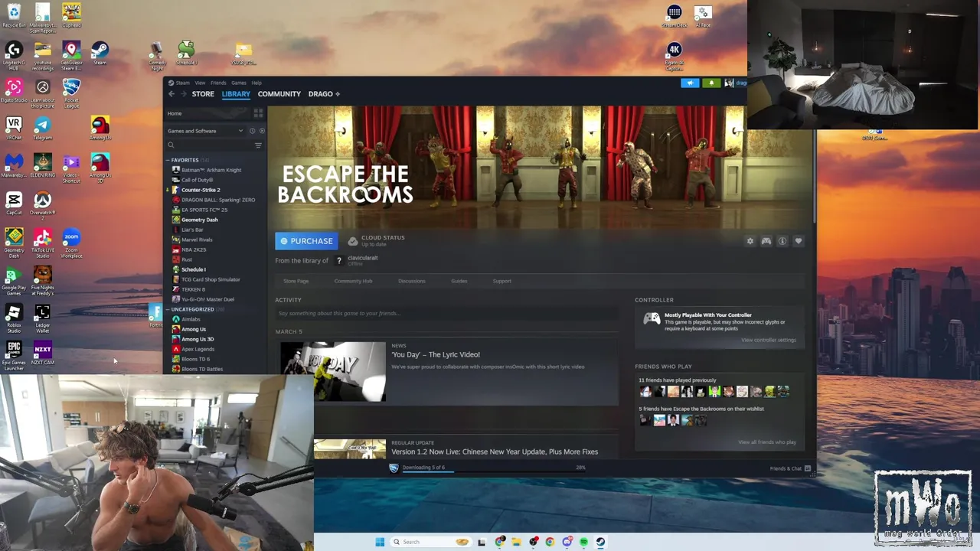Open Elgato 4K Capture desktop icon
This screenshot has height=551, width=980.
pyautogui.click(x=674, y=56)
